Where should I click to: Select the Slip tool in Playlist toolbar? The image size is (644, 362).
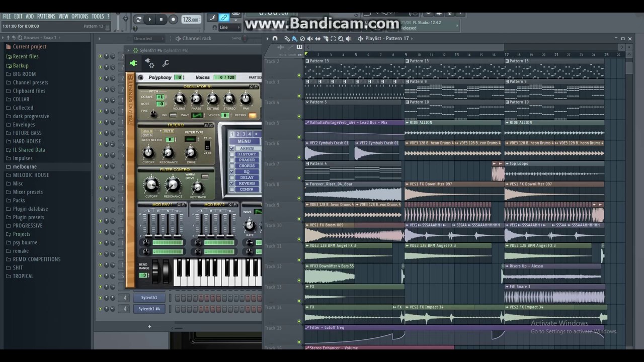317,39
